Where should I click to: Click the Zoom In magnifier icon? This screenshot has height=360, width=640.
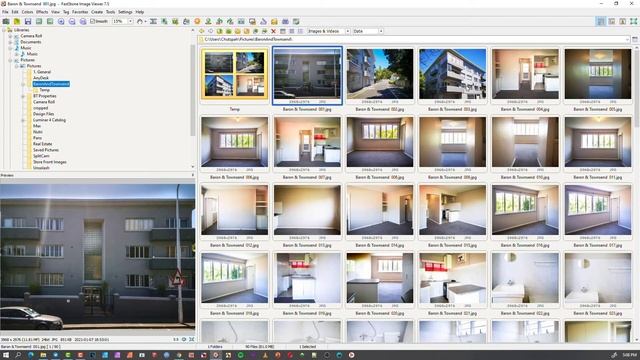point(61,21)
